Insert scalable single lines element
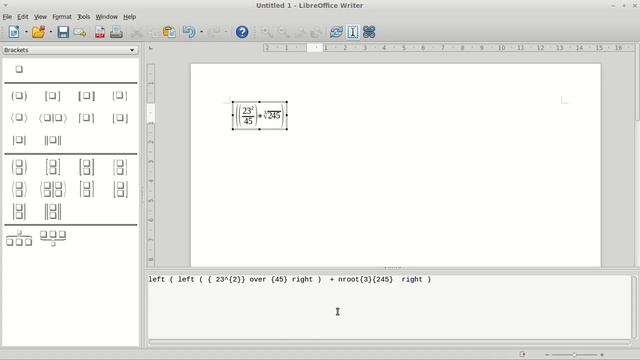 click(19, 212)
